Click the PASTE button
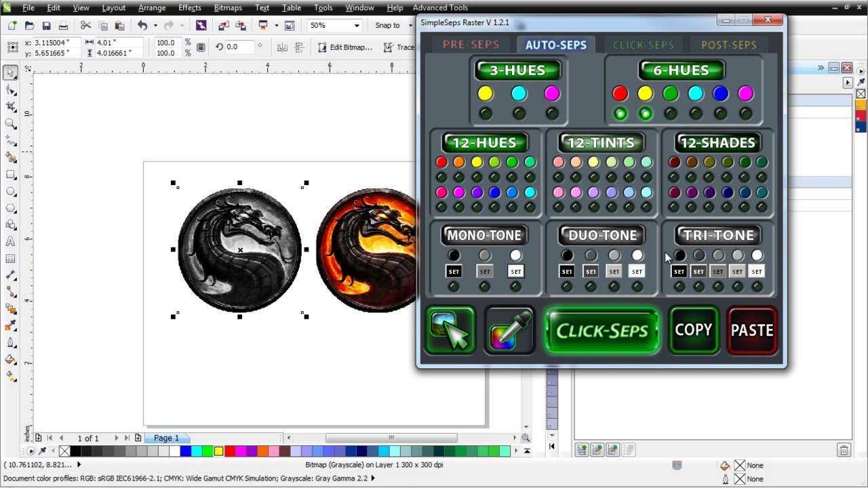868x488 pixels. pyautogui.click(x=752, y=330)
